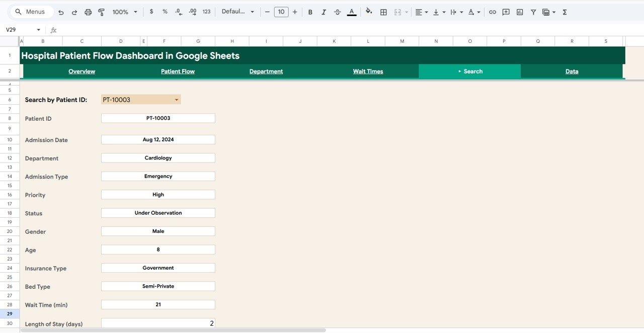The image size is (644, 333).
Task: Go to the Patient Flow tab
Action: [x=178, y=71]
